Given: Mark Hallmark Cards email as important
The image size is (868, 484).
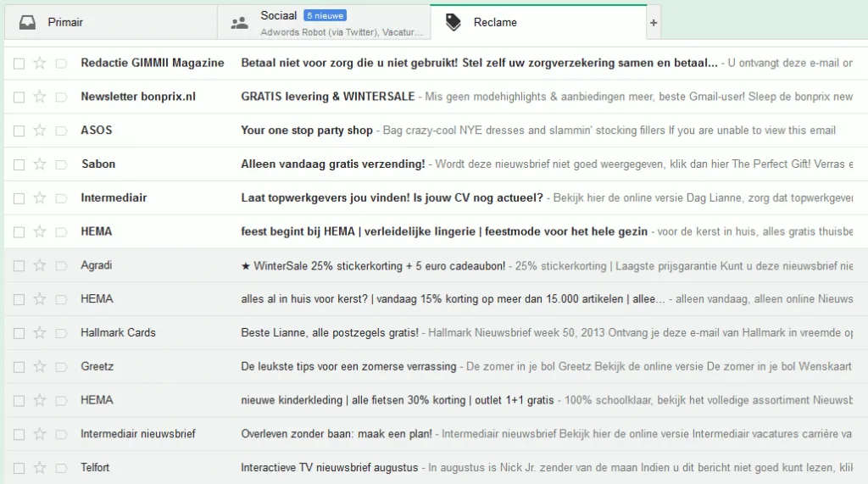Looking at the screenshot, I should pos(61,333).
